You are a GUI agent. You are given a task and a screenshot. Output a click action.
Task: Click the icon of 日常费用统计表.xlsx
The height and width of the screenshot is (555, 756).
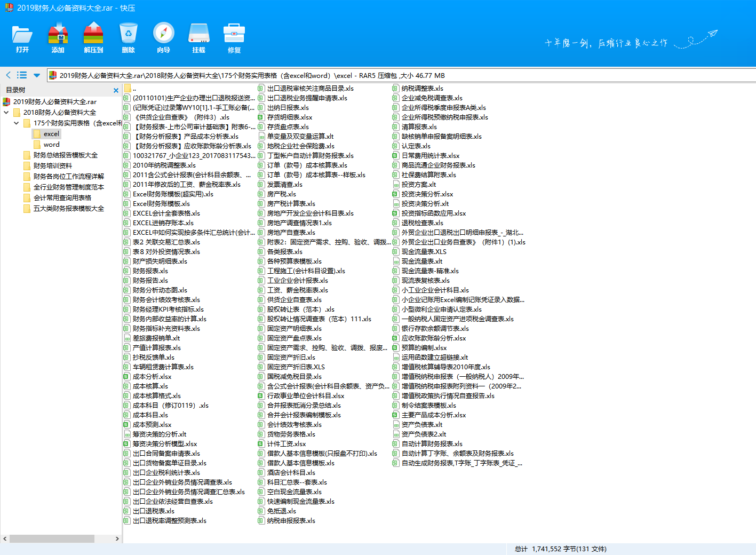396,156
